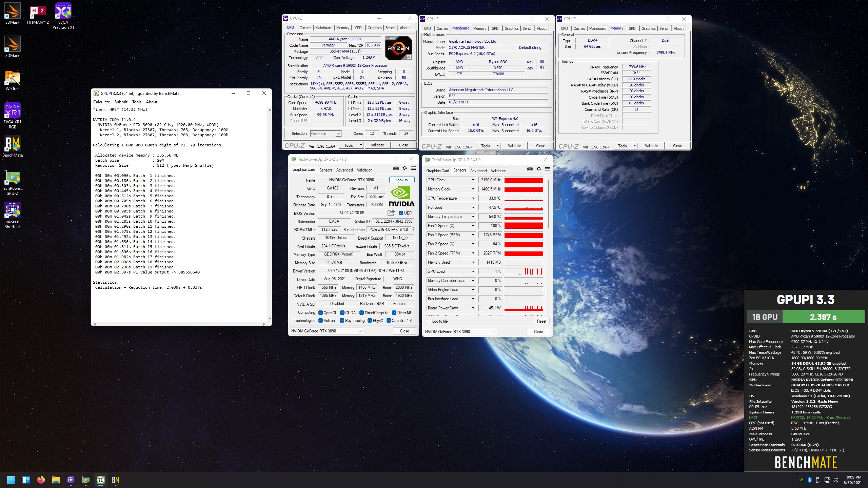Click the BIOS share/export icon in GPU-Z
The height and width of the screenshot is (488, 868).
pyautogui.click(x=391, y=213)
